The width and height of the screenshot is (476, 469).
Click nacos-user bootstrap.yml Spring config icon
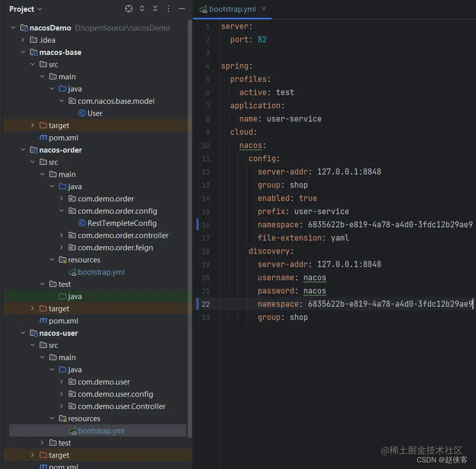[72, 431]
